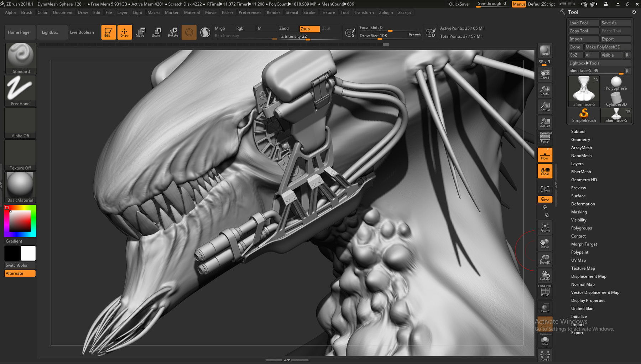The width and height of the screenshot is (641, 364).
Task: Open the Subtool section
Action: (578, 131)
